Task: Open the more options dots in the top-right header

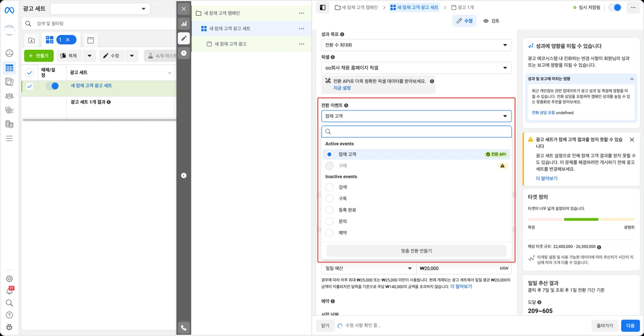Action: click(633, 7)
